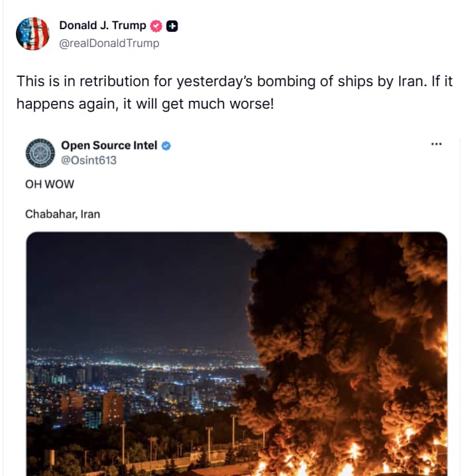Click the post text about retribution for bombing
This screenshot has width=464, height=476.
pyautogui.click(x=235, y=92)
